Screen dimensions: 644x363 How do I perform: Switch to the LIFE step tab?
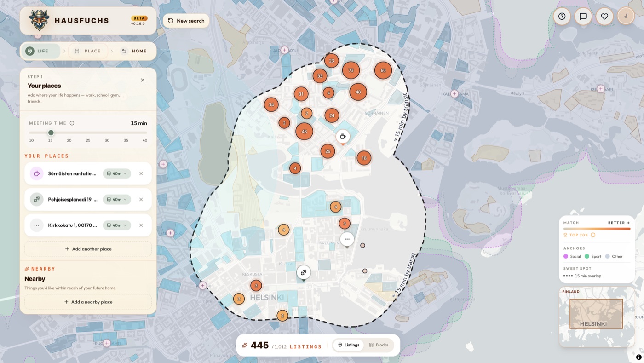click(40, 51)
